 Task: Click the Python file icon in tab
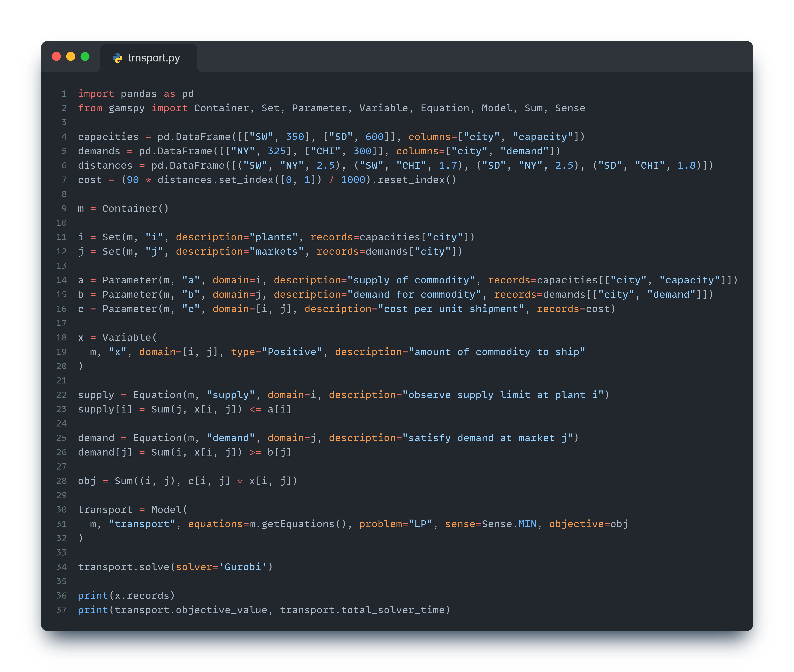tap(117, 58)
